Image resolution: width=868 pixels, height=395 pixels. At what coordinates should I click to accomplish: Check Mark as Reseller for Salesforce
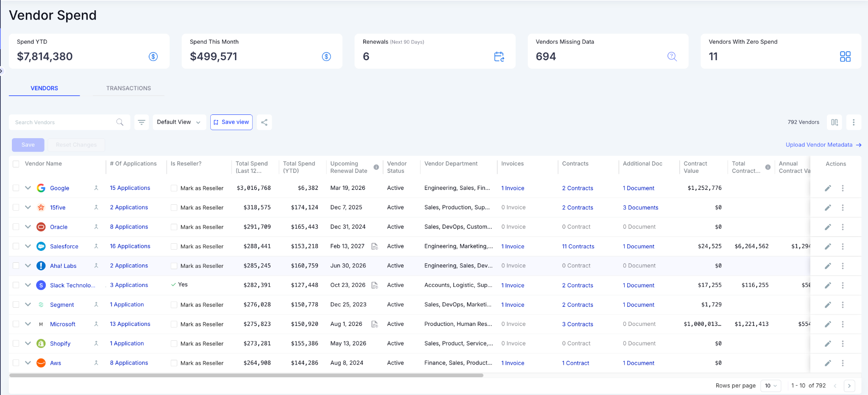[174, 246]
